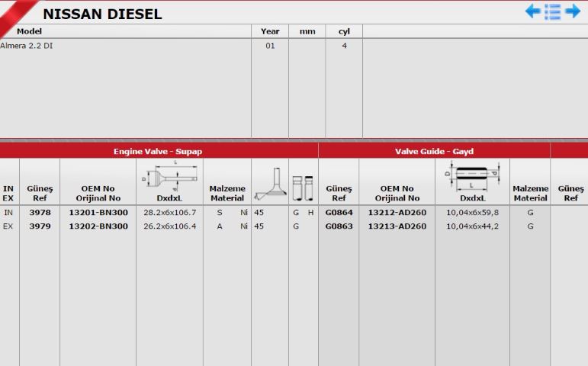Open the catalog index list icon
Image resolution: width=588 pixels, height=366 pixels.
[x=553, y=11]
